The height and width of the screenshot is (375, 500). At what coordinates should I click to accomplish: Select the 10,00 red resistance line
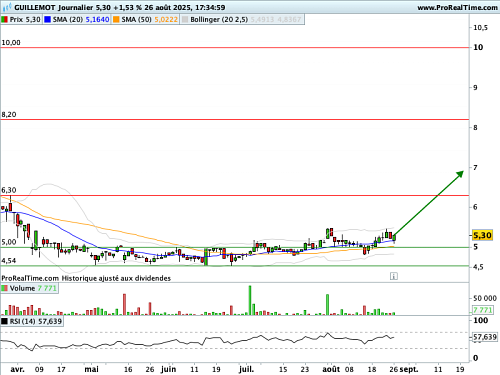[235, 48]
